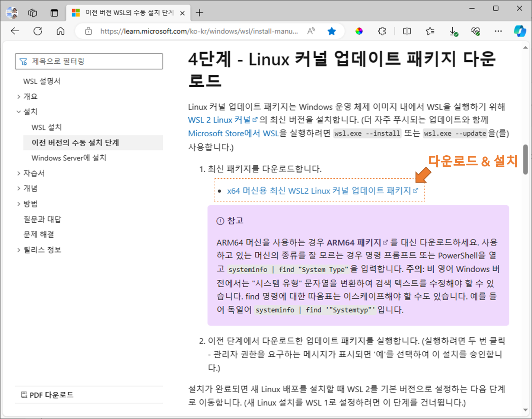Reload the page with the refresh icon

pyautogui.click(x=38, y=31)
